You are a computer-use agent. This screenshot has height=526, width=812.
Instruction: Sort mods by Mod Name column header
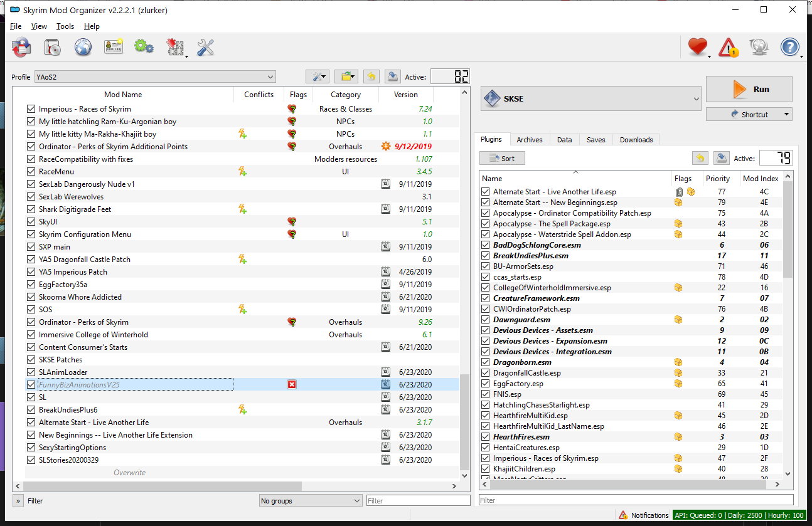[x=123, y=95]
